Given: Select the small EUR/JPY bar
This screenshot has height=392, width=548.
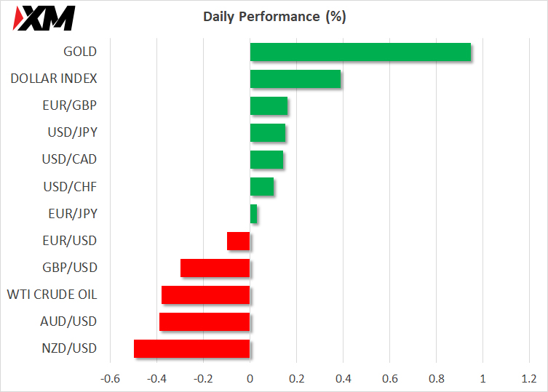Looking at the screenshot, I should 253,214.
